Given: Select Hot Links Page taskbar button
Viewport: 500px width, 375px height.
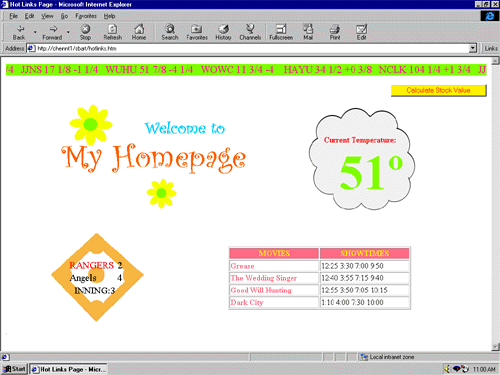Looking at the screenshot, I should [x=69, y=369].
